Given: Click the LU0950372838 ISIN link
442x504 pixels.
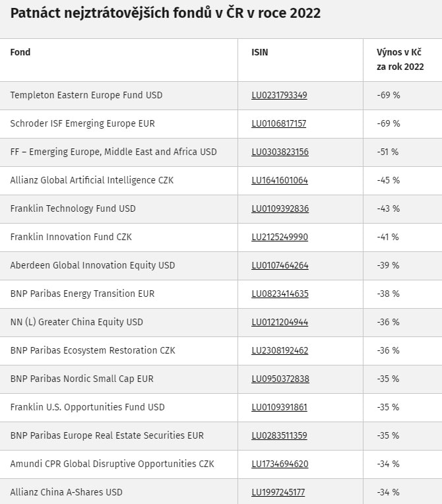Looking at the screenshot, I should click(280, 379).
